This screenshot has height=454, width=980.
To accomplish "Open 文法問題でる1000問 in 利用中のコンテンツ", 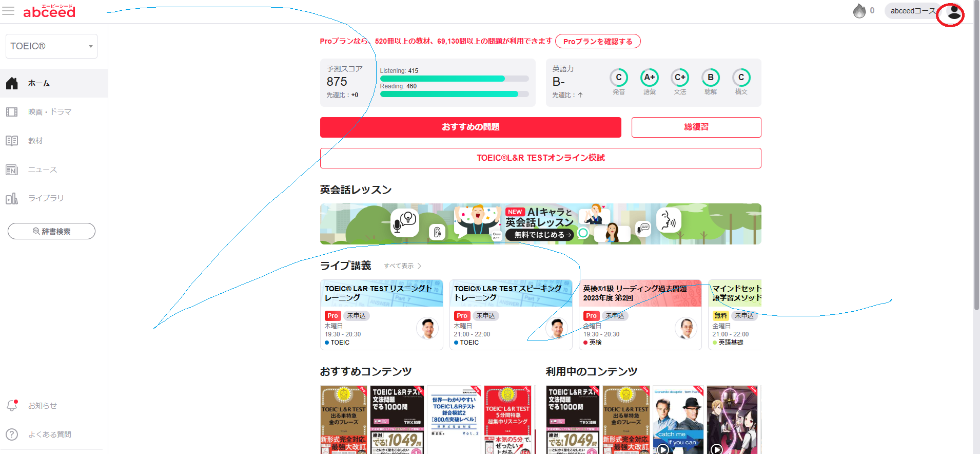I will point(573,420).
